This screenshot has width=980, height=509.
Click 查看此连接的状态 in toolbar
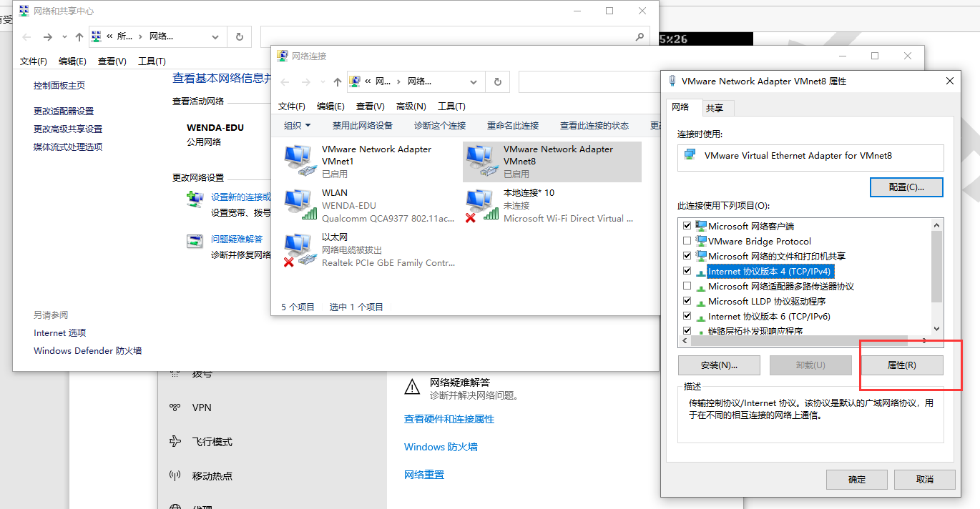coord(594,126)
